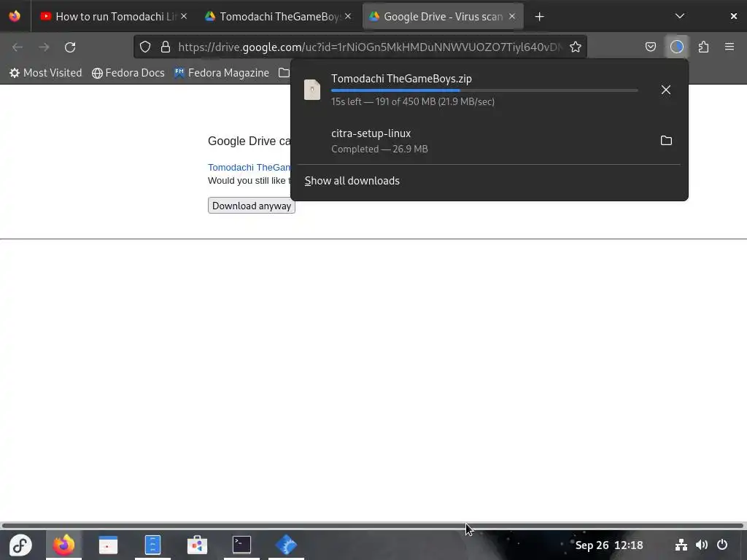This screenshot has width=747, height=560.
Task: Switch to the Tomodachi TheGameBoys Drive tab
Action: (278, 16)
